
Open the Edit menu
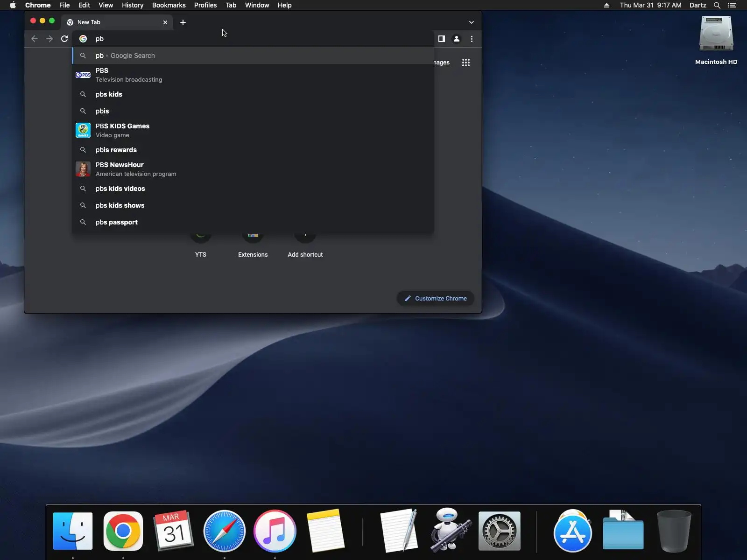pos(84,5)
